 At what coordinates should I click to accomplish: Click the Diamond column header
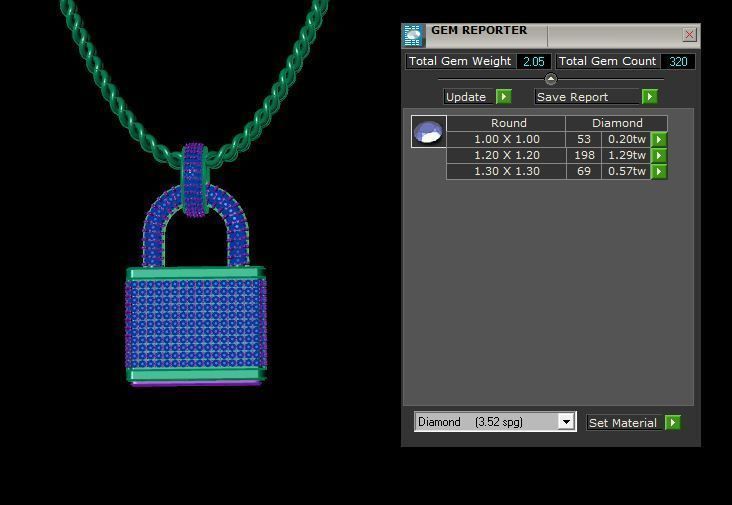click(x=617, y=123)
